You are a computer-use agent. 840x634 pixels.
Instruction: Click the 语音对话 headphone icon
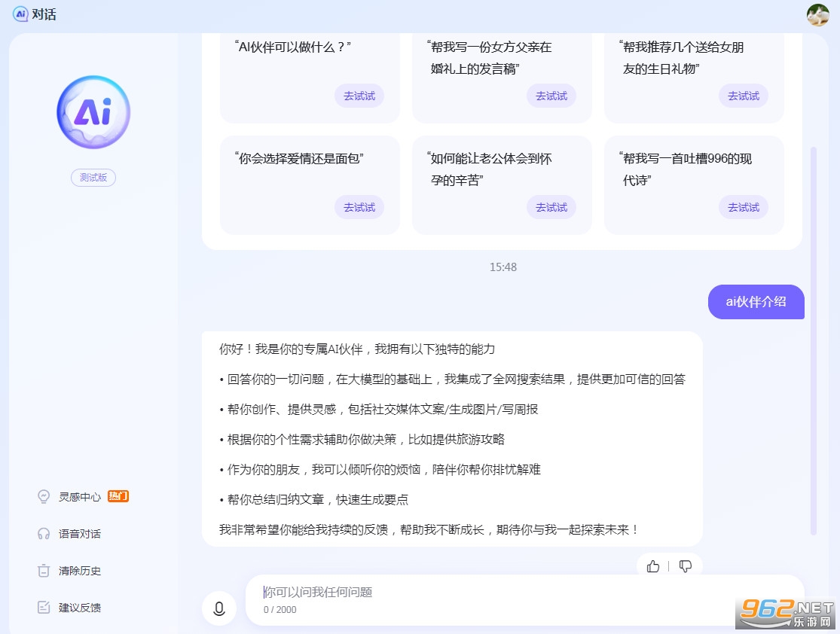pos(44,533)
